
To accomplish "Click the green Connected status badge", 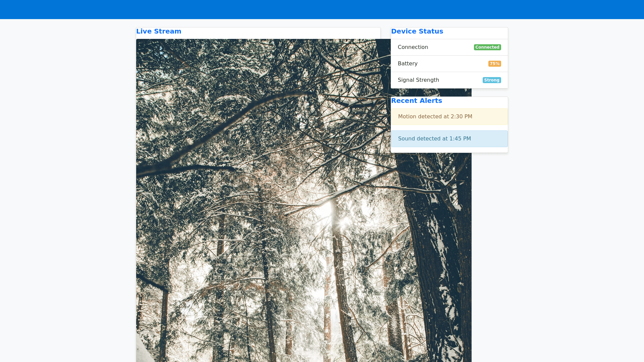I will tap(487, 47).
